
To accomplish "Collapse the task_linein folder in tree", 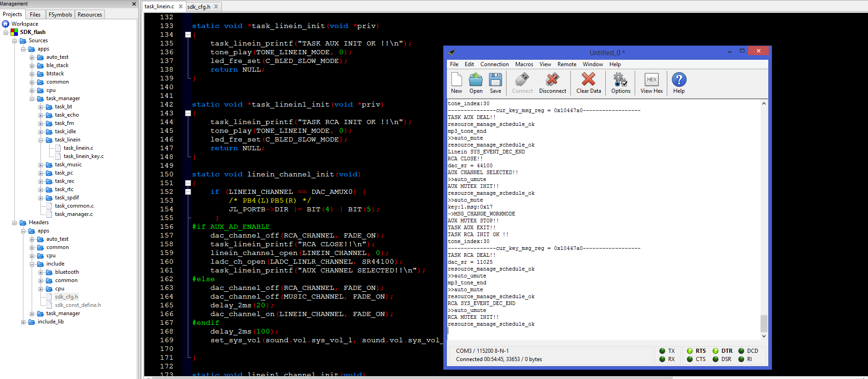I will point(41,140).
